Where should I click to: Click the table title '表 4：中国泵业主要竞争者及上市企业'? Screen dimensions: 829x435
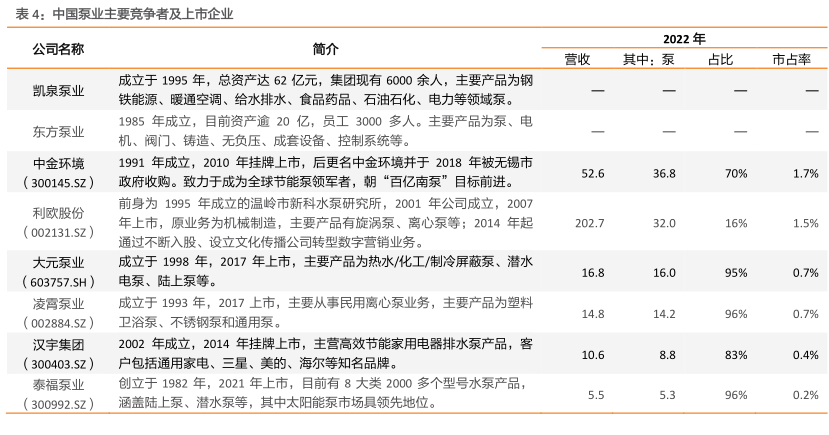124,14
